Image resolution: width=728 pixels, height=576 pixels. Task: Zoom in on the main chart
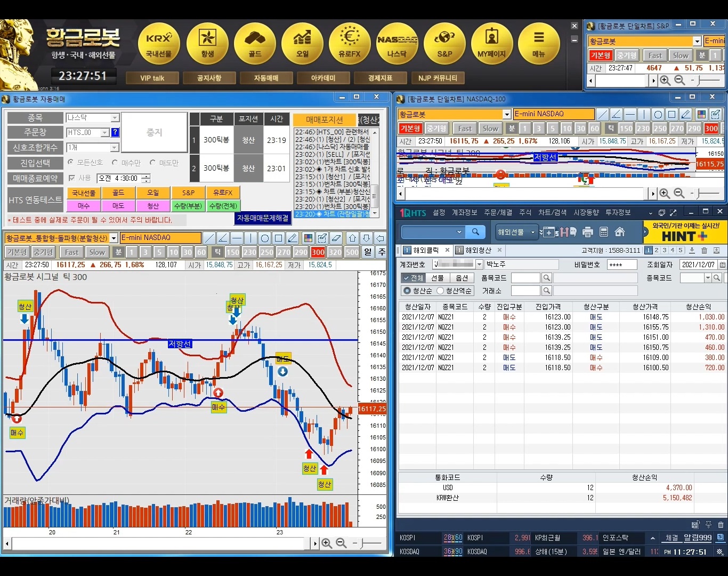[x=327, y=543]
